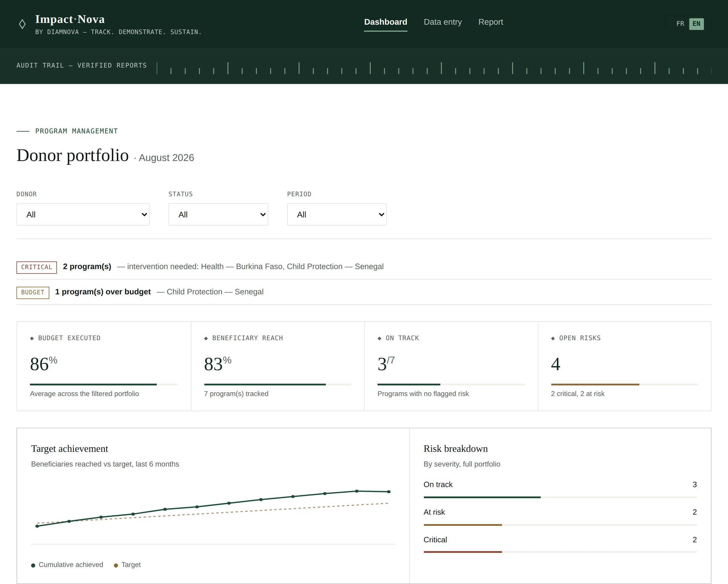Click the 86% budget executed value
The image size is (728, 584).
pos(43,364)
